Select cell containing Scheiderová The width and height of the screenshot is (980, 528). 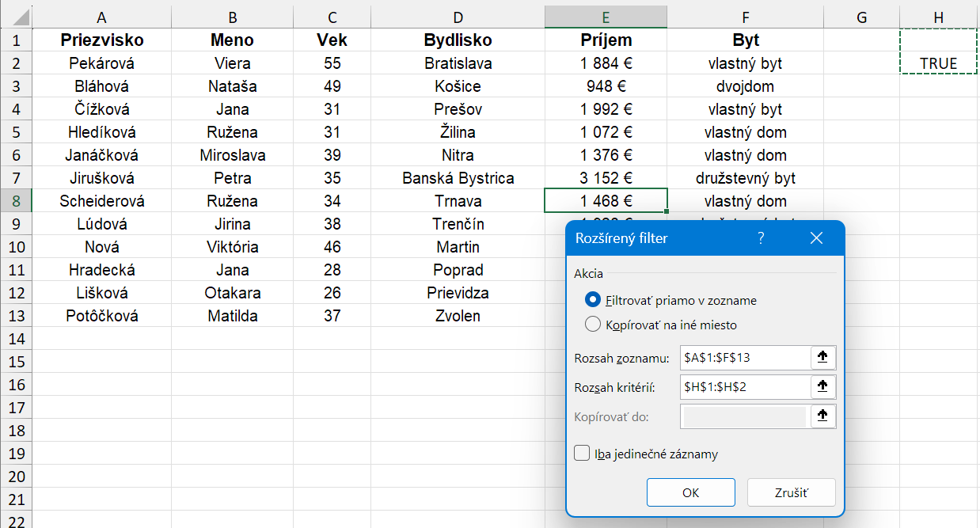(x=101, y=201)
